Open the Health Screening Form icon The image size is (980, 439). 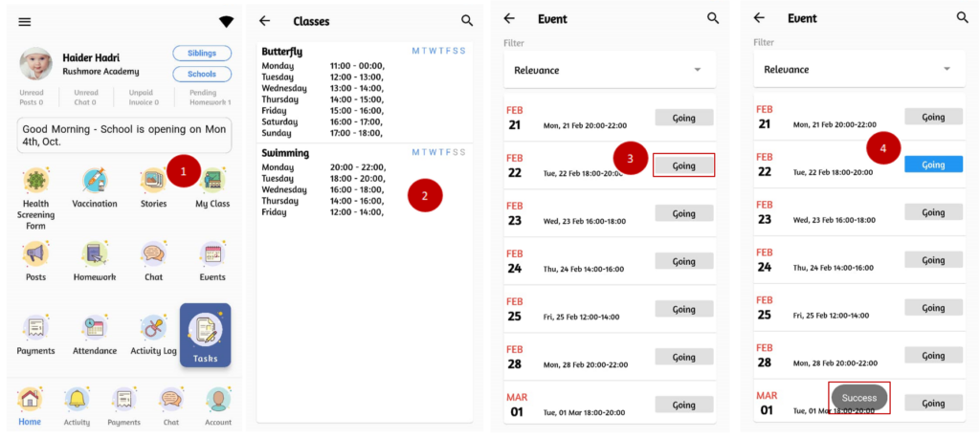[x=35, y=180]
